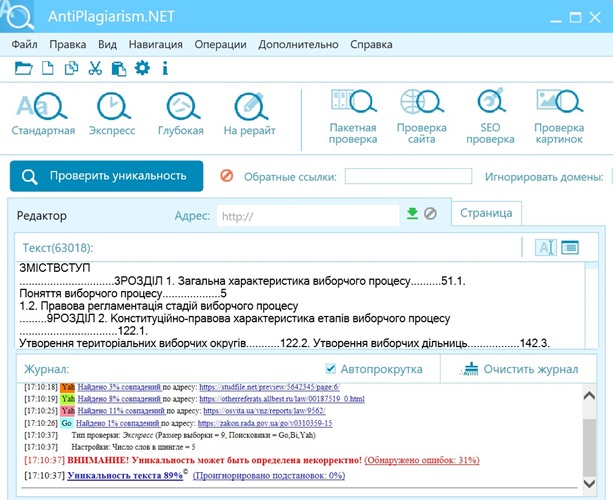Open the Файл menu
The width and height of the screenshot is (613, 500).
tap(24, 45)
